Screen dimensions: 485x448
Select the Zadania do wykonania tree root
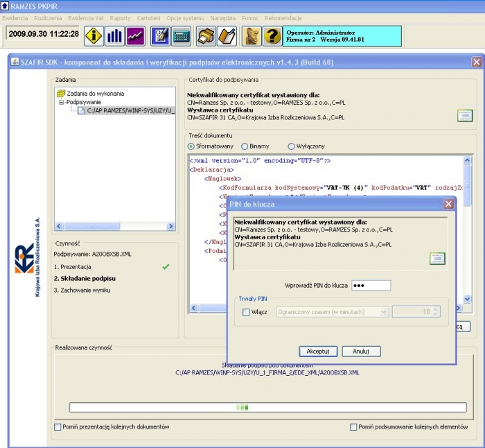coord(96,93)
